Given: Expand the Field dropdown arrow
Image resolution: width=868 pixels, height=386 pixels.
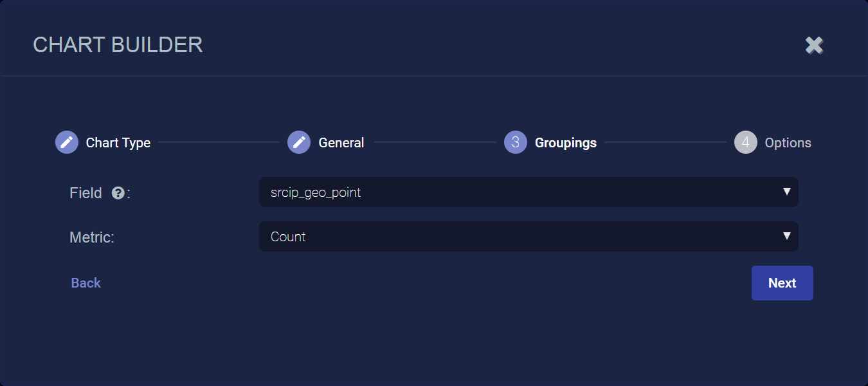Looking at the screenshot, I should pyautogui.click(x=786, y=192).
